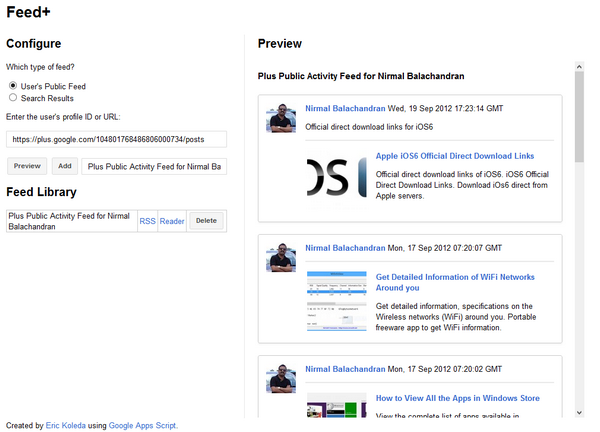Image resolution: width=600 pixels, height=432 pixels.
Task: Open How to View All Apps in Windows Store
Action: pyautogui.click(x=458, y=398)
